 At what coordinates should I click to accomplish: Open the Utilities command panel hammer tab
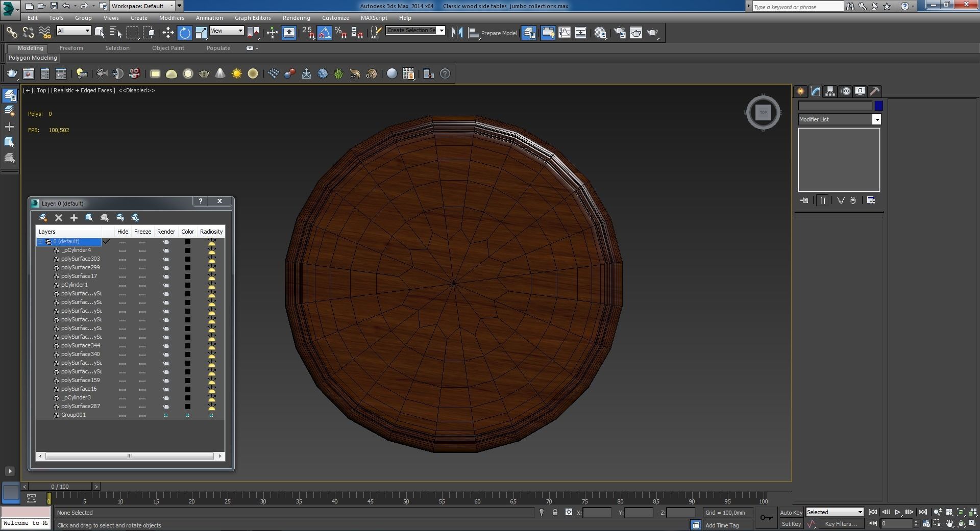tap(875, 91)
